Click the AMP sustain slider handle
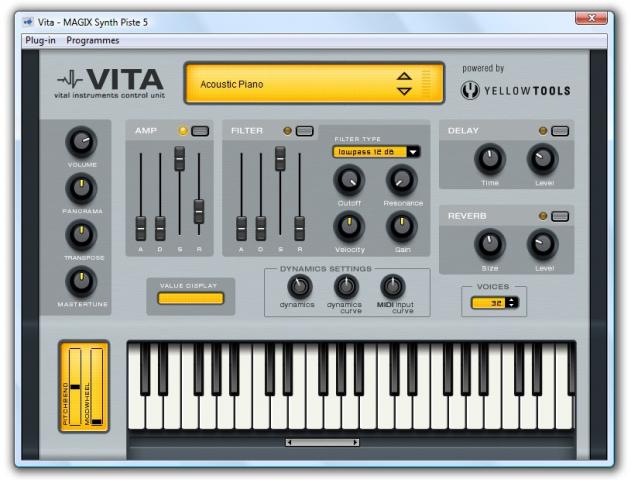The image size is (631, 480). (180, 157)
